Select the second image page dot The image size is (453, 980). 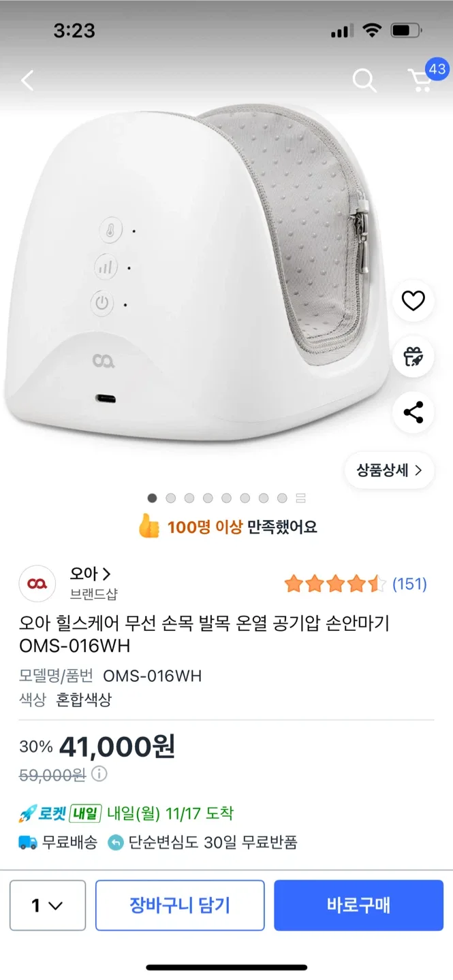[171, 498]
